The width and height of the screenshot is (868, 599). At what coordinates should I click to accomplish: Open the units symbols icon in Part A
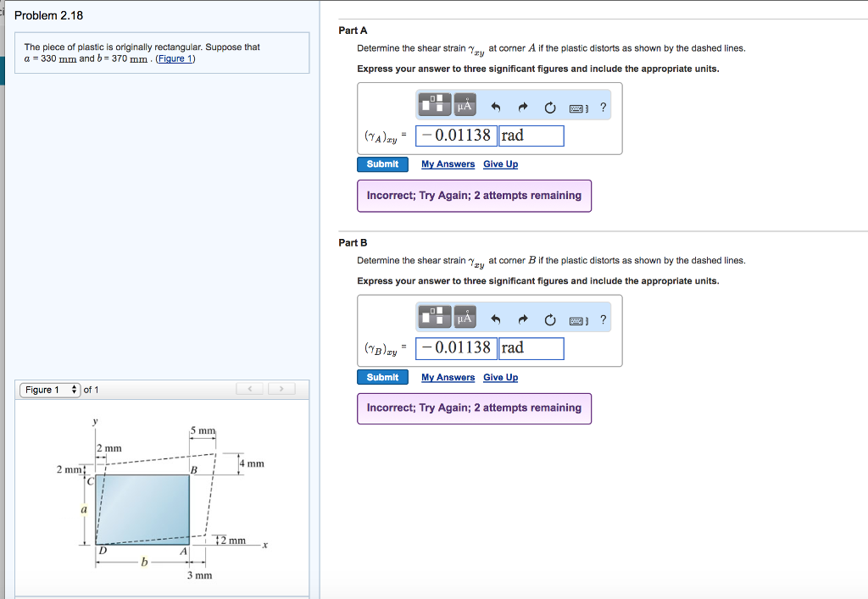pos(465,106)
